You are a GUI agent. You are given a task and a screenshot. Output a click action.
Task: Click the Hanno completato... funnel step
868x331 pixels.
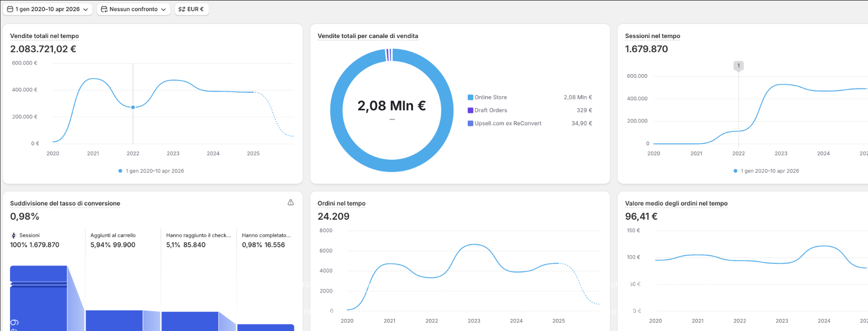(x=266, y=235)
